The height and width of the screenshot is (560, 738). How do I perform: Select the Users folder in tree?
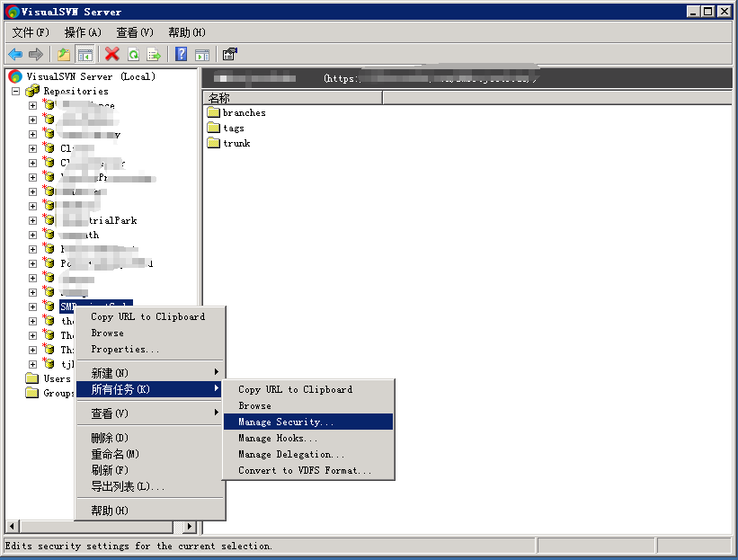pyautogui.click(x=57, y=378)
